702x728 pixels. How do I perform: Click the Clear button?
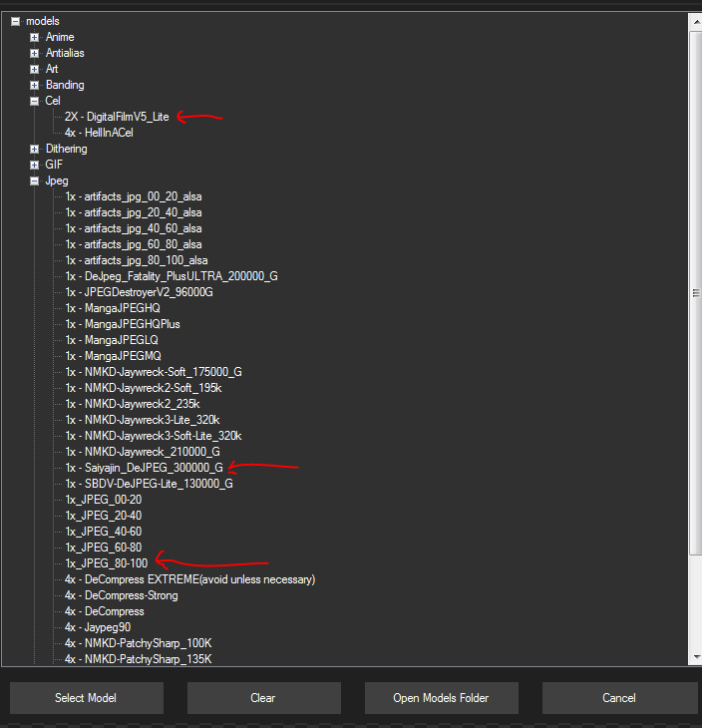coord(263,698)
